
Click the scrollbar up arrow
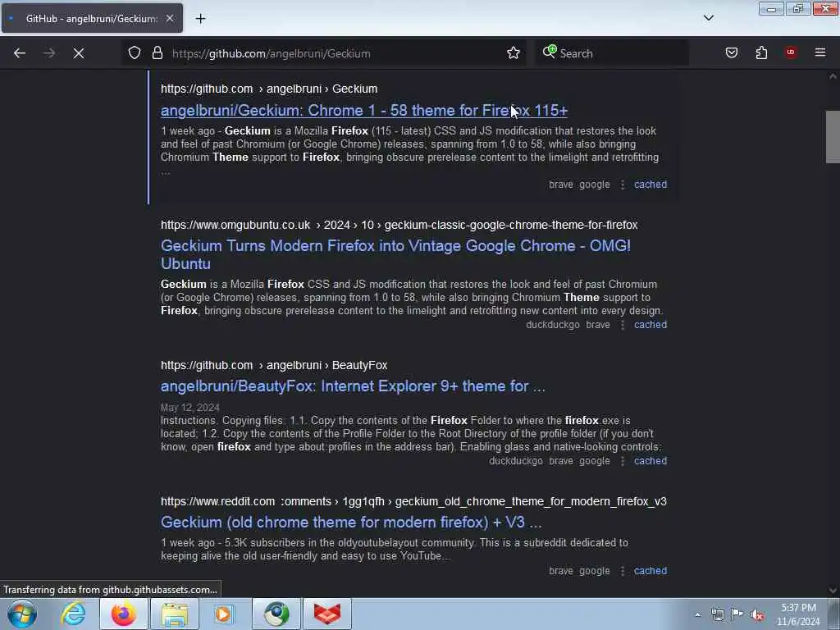point(833,76)
